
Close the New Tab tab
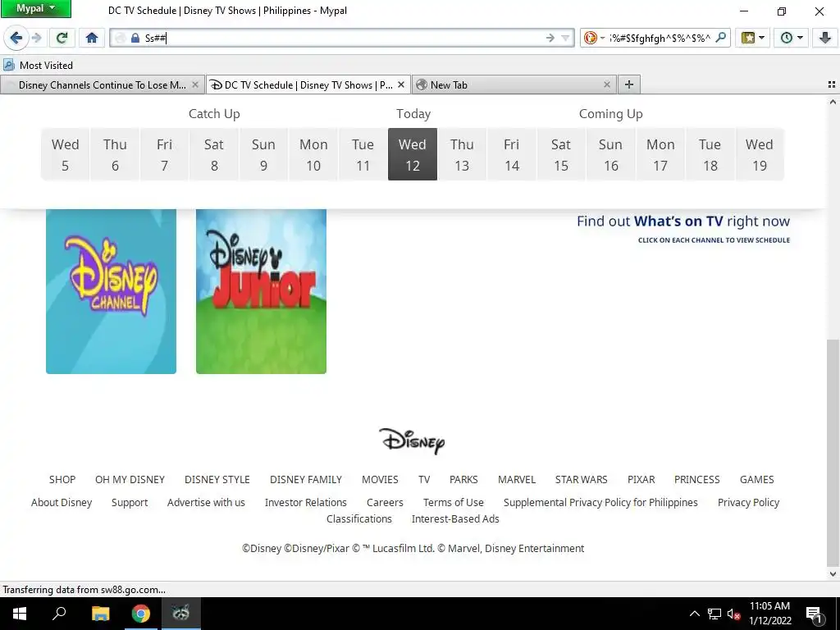606,84
